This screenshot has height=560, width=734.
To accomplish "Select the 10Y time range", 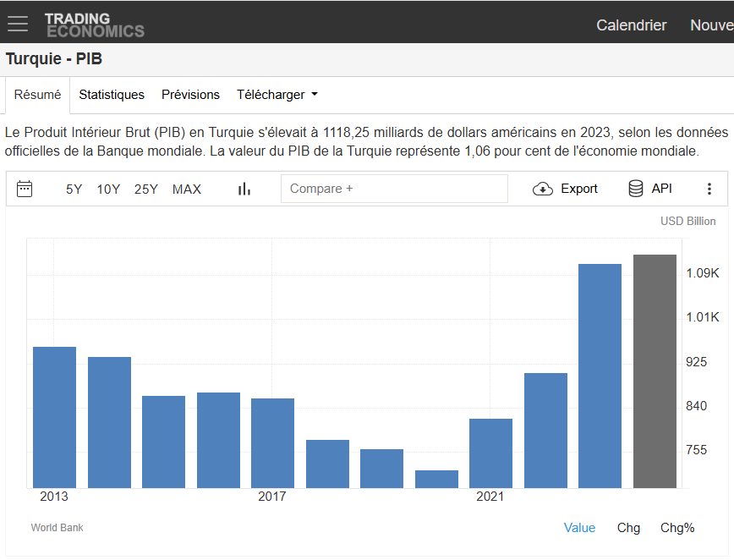I will click(x=108, y=189).
